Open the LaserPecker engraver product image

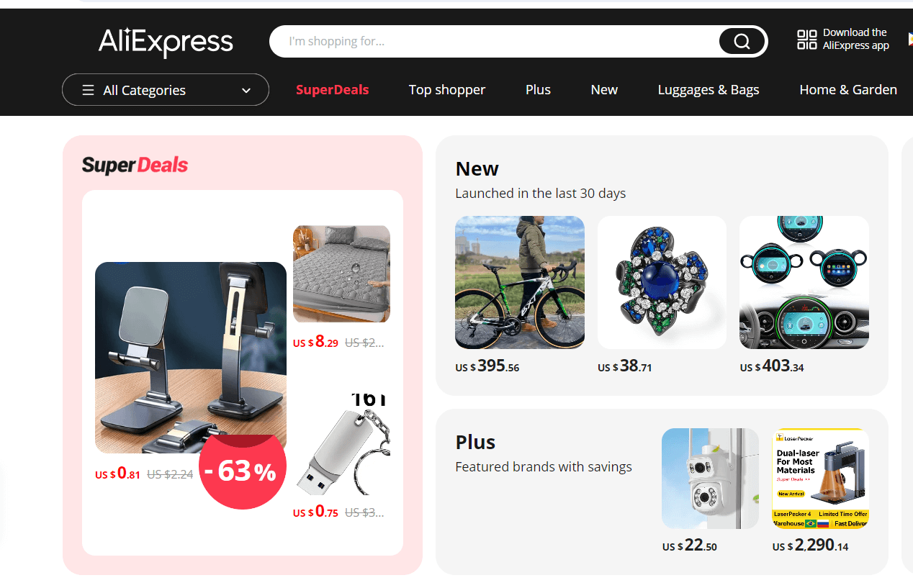(x=821, y=479)
